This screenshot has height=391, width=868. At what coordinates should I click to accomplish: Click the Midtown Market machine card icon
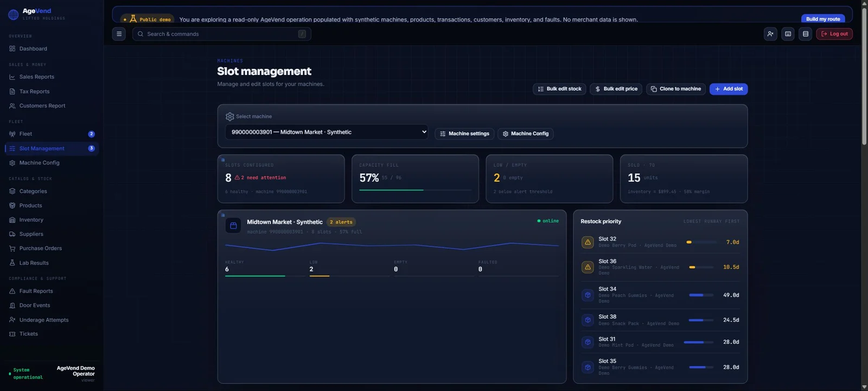[x=233, y=226]
